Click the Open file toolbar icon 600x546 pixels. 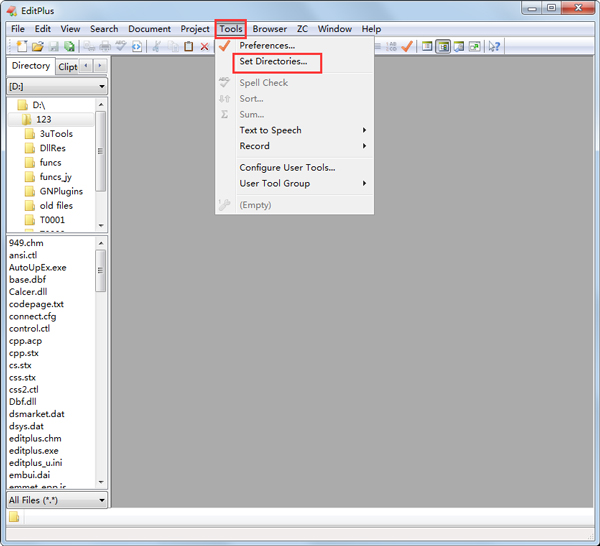point(37,47)
